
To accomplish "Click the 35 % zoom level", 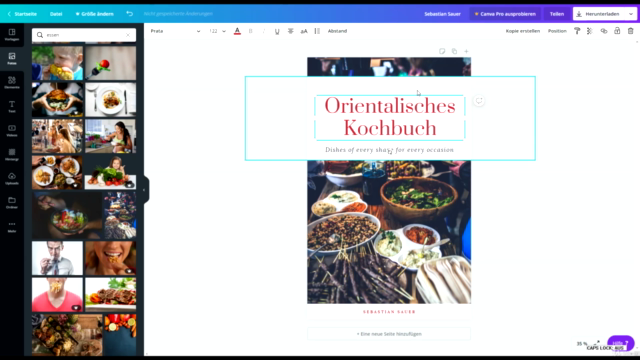I will [582, 344].
